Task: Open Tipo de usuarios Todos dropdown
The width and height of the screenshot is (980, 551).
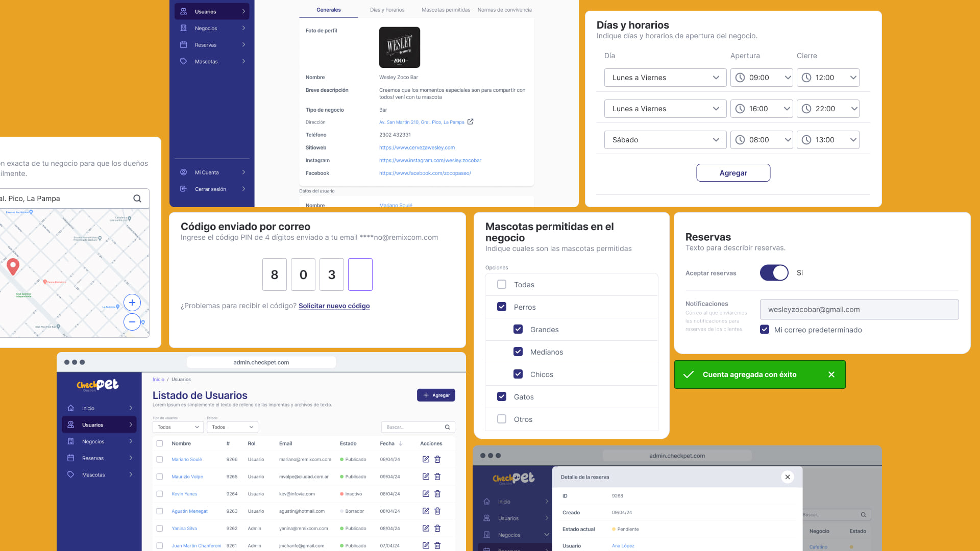Action: point(178,427)
